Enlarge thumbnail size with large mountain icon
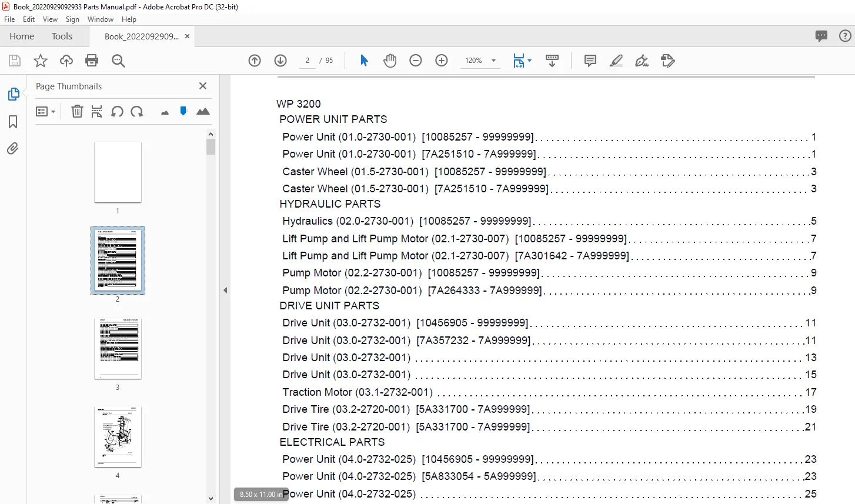This screenshot has width=855, height=504. (203, 111)
